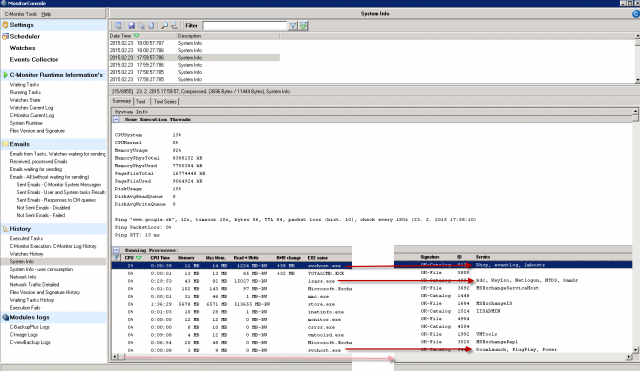
Task: Switch to the Text Series tab
Action: tap(165, 101)
